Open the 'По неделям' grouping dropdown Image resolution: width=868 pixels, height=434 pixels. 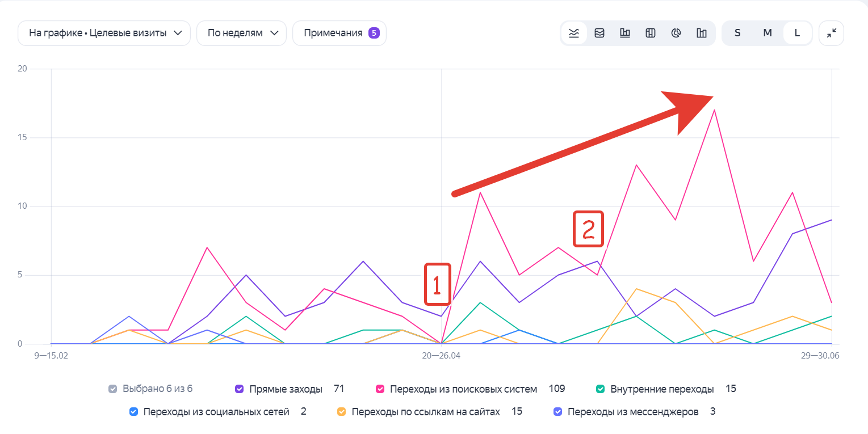tap(241, 33)
